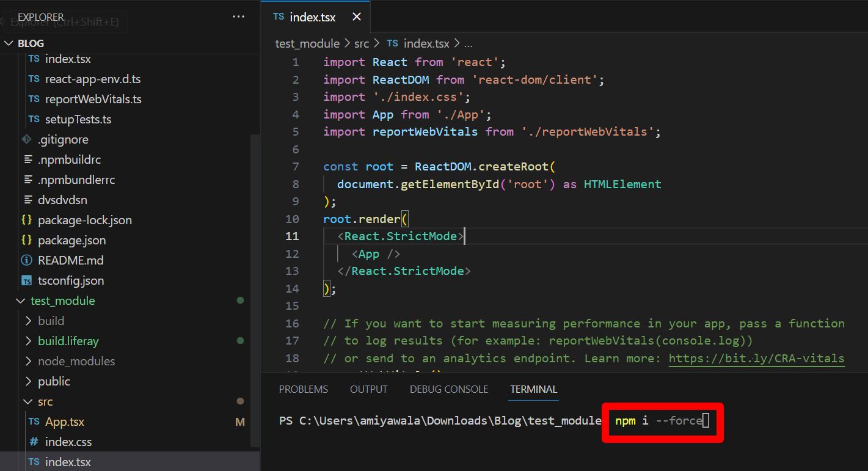The image size is (868, 471).
Task: Click the TS icon in editor tab
Action: coord(279,17)
